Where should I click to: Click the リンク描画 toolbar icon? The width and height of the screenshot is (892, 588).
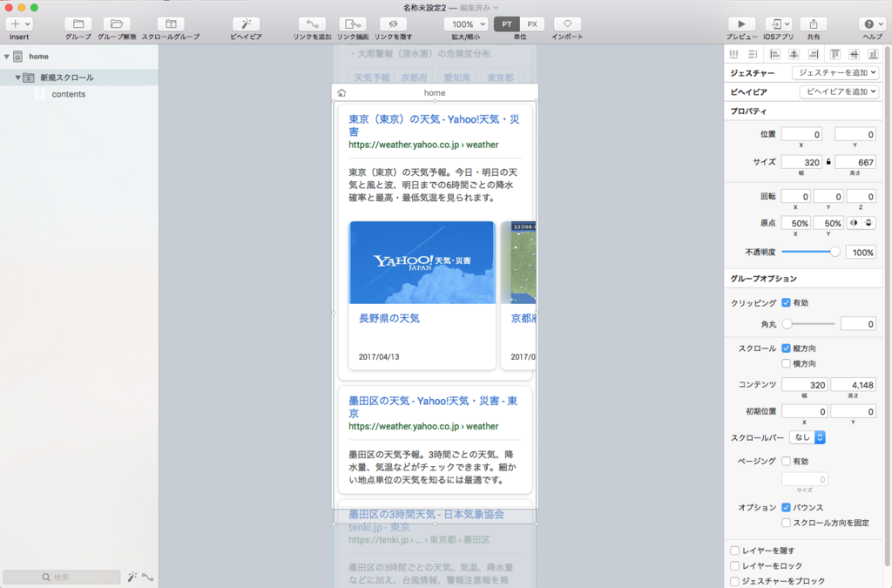pyautogui.click(x=353, y=24)
